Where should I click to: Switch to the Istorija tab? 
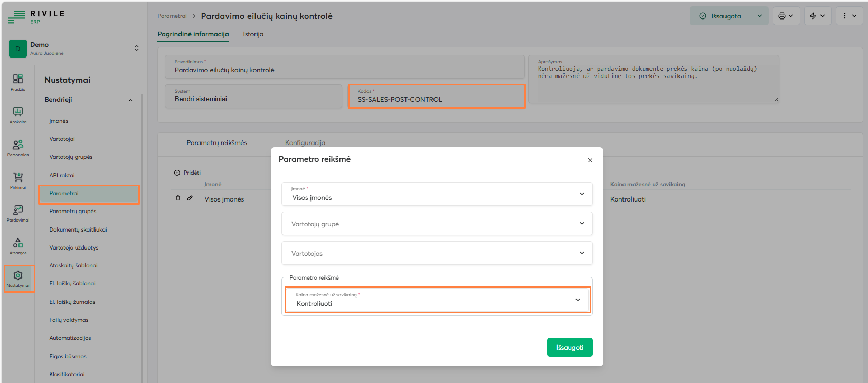[253, 34]
